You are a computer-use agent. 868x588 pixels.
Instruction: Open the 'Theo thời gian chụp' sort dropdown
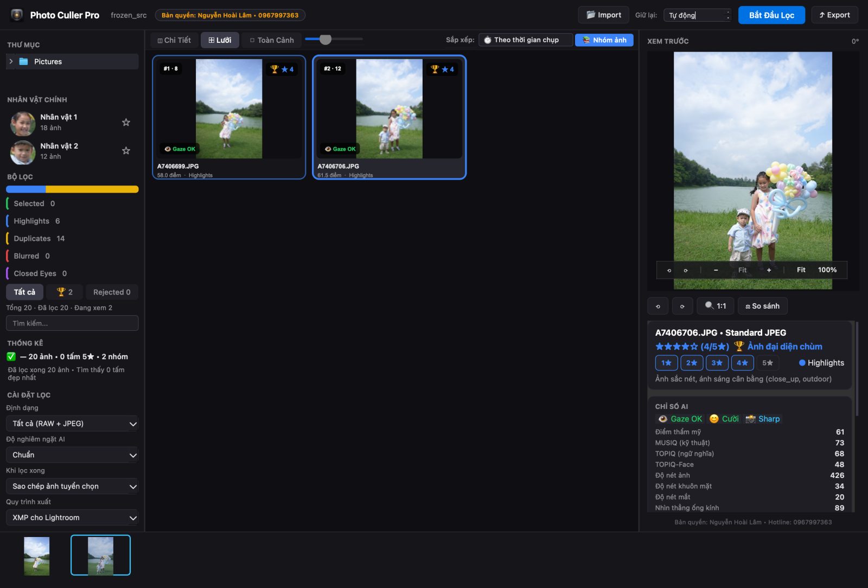click(x=526, y=40)
